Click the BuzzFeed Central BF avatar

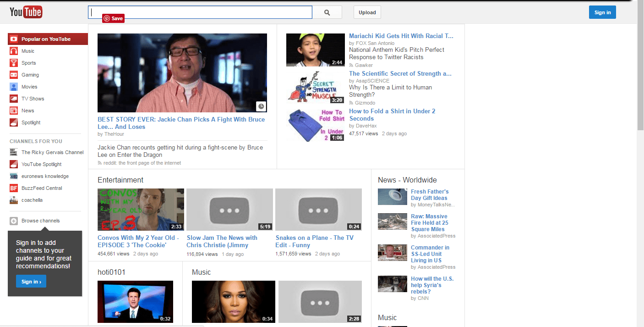[x=14, y=188]
